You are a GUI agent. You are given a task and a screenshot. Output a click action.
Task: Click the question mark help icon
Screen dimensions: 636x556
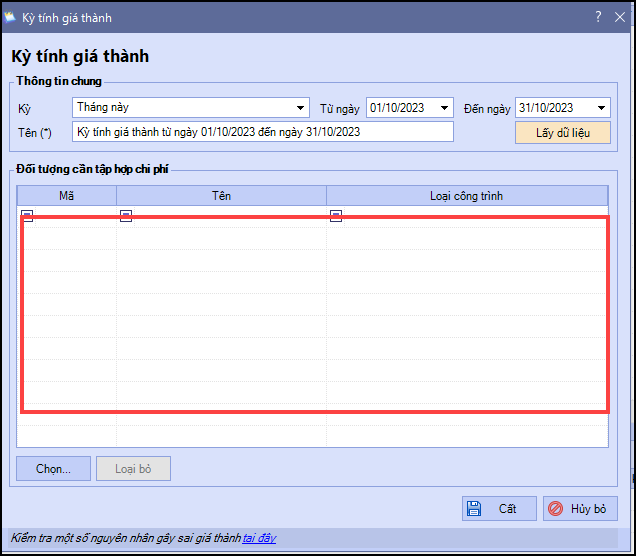tap(598, 17)
